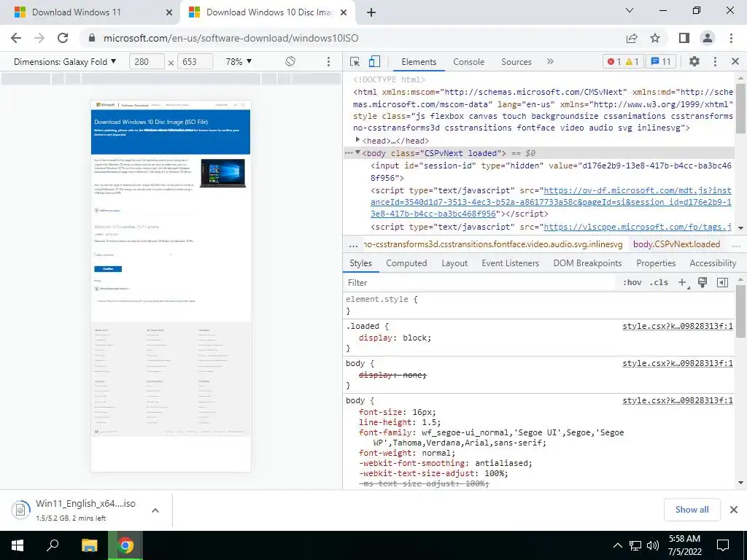Bookmark this page with the star
Screen dimensions: 747x560
656,38
